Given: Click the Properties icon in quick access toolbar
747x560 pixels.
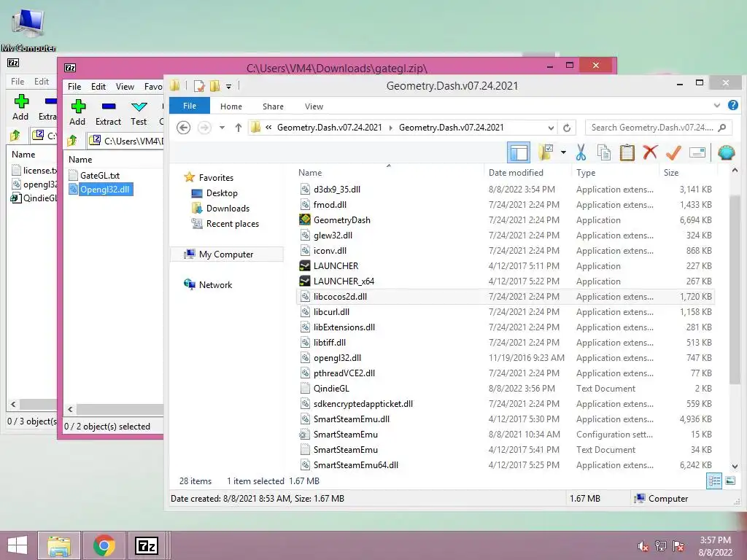Looking at the screenshot, I should (x=199, y=86).
